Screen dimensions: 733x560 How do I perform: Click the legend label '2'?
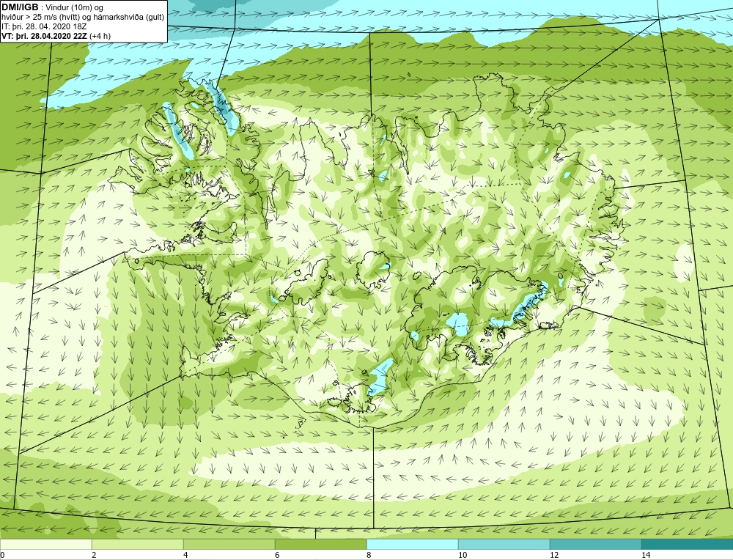point(94,555)
